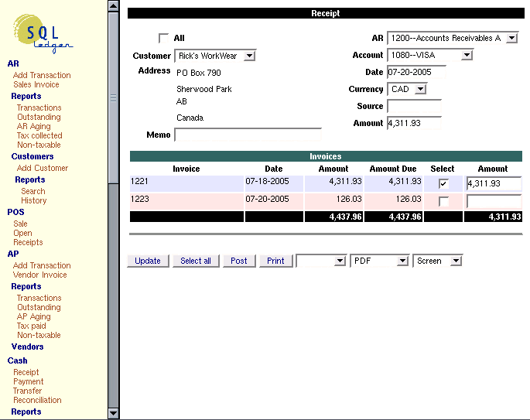
Task: Uncheck the select box for invoice 1221
Action: pos(443,184)
